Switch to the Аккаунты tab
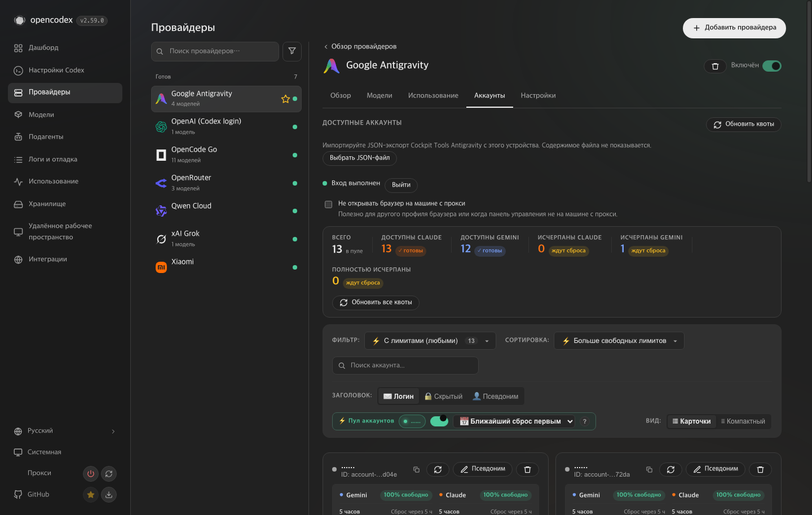Image resolution: width=812 pixels, height=515 pixels. tap(489, 96)
